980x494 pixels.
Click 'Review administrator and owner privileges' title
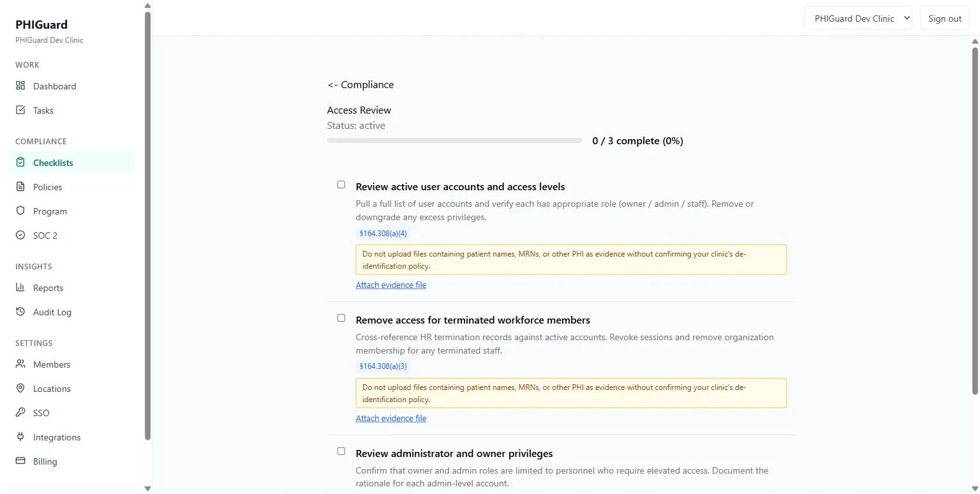point(454,454)
